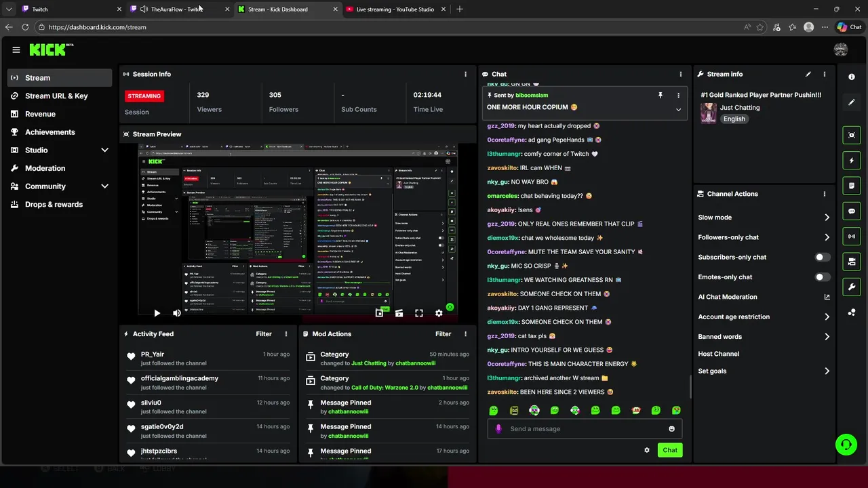Viewport: 868px width, 488px height.
Task: Open a new browser tab
Action: [x=460, y=9]
